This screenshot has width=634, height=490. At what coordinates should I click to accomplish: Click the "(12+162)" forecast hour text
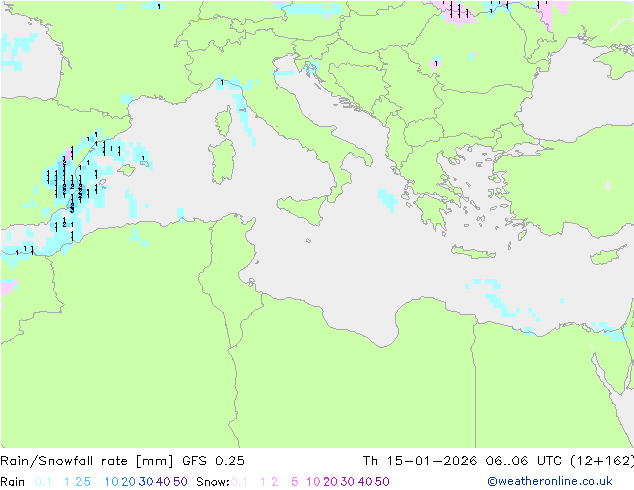pyautogui.click(x=602, y=461)
